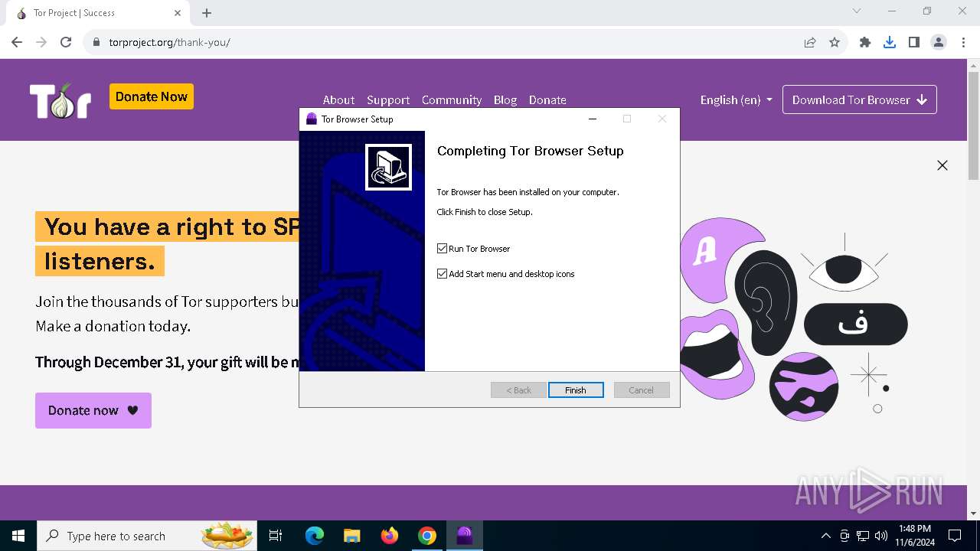Bookmark this tab with the star icon
Viewport: 980px width, 551px height.
tap(835, 42)
